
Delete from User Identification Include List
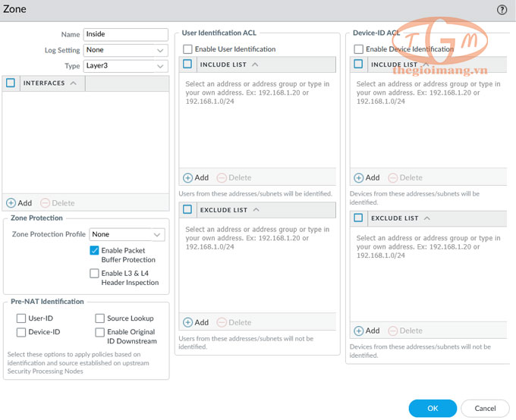tap(234, 177)
